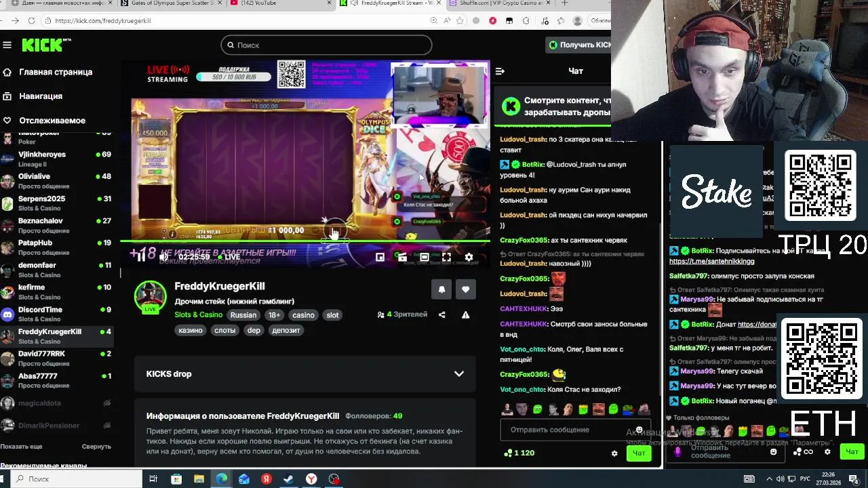Open picture-in-picture mini player
868x488 pixels.
[x=380, y=257]
